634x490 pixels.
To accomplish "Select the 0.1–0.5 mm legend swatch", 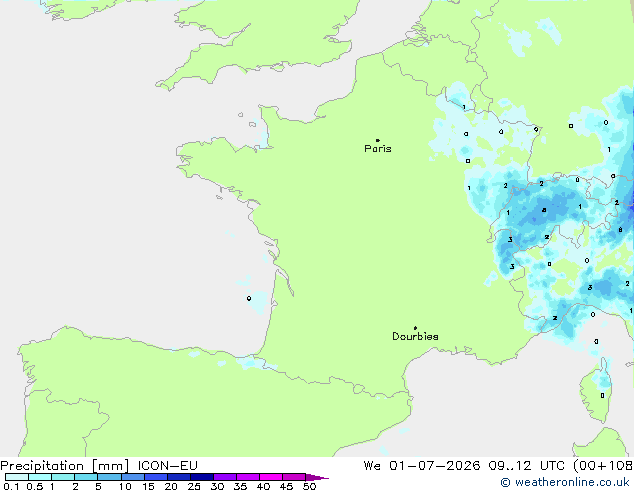I will click(x=17, y=477).
